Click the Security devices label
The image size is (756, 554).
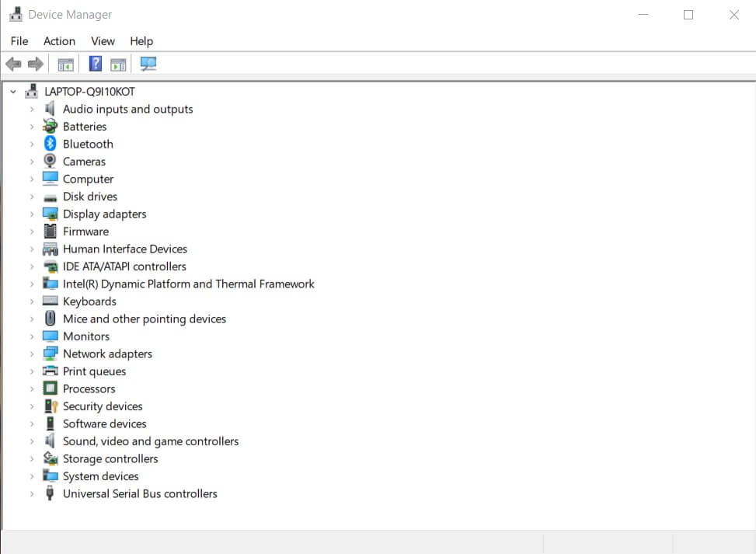(103, 406)
